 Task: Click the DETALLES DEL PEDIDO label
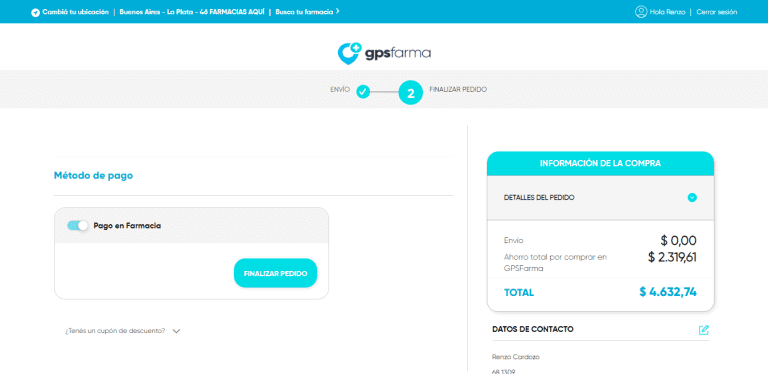click(539, 198)
